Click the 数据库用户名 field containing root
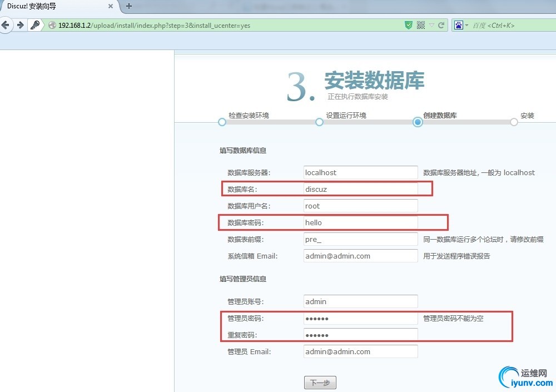556x392 pixels. pos(361,206)
